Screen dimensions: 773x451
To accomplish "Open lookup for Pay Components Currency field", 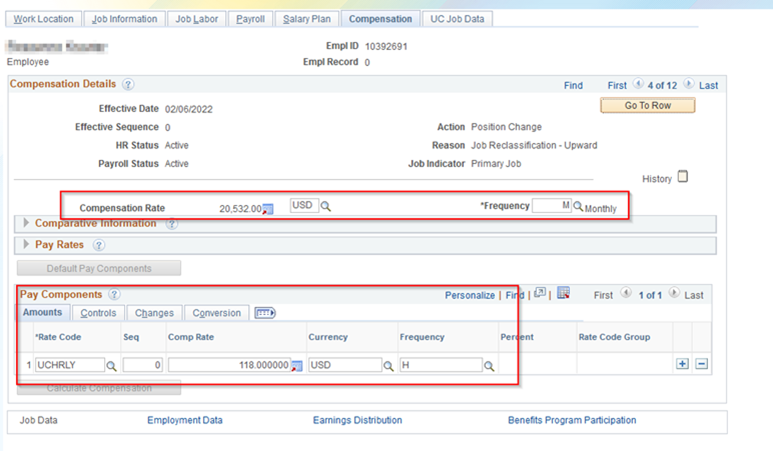I will 389,366.
